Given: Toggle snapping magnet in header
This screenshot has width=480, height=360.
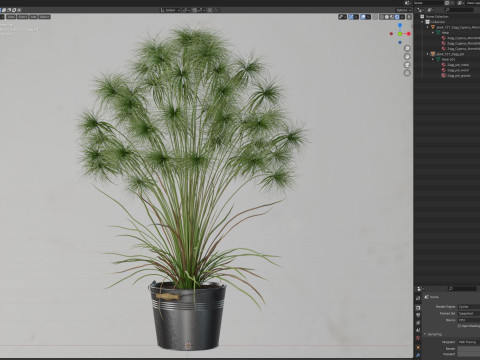Looking at the screenshot, I should point(194,10).
